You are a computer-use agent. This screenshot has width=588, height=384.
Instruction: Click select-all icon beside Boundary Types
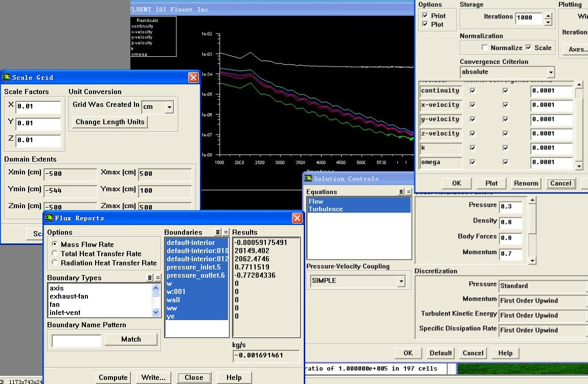[x=150, y=278]
